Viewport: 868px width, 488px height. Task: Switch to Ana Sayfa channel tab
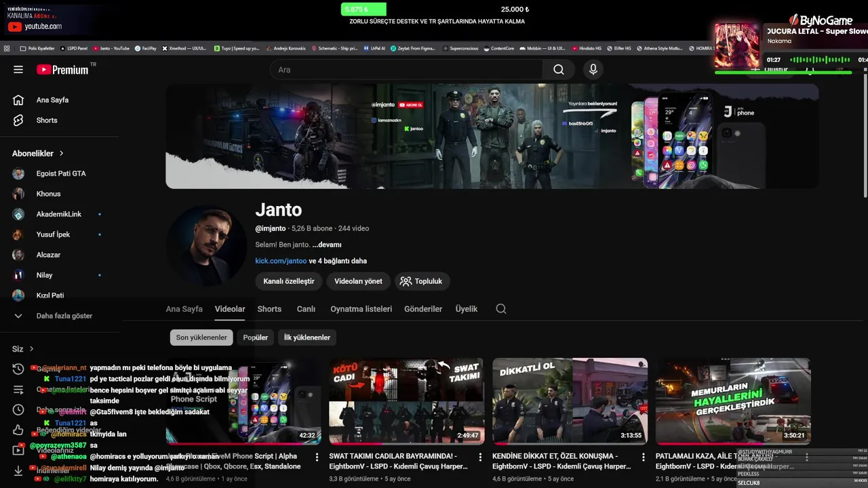click(184, 309)
